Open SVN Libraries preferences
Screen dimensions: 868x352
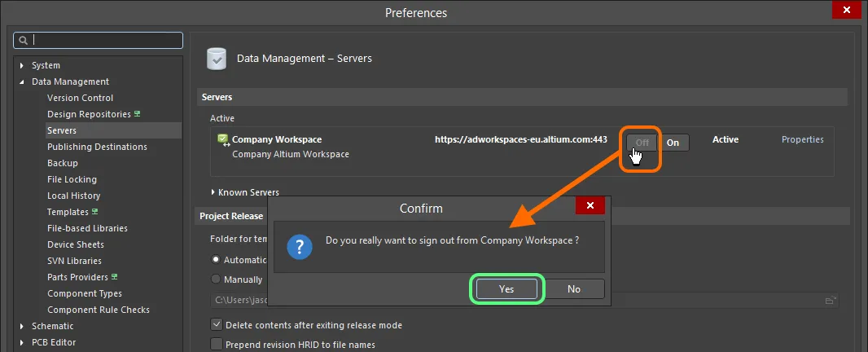coord(75,261)
